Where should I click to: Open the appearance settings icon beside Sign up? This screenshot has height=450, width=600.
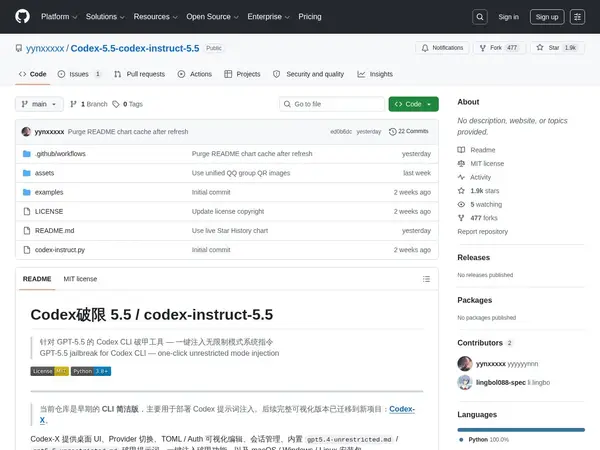coord(577,17)
